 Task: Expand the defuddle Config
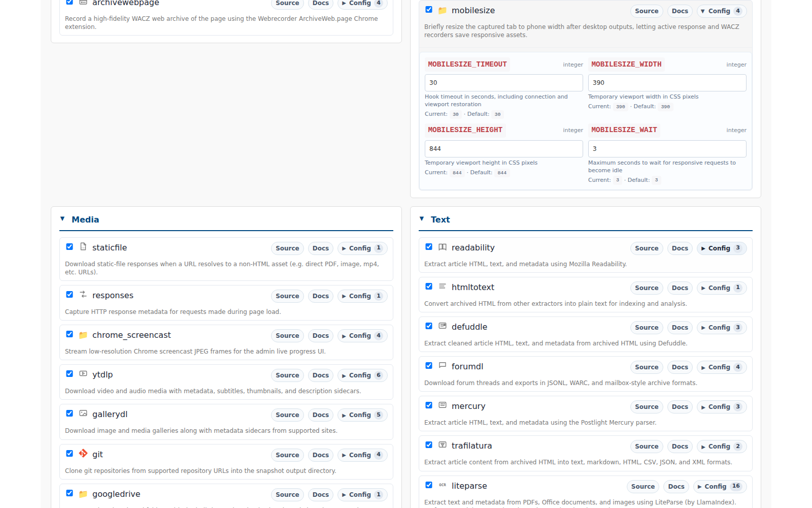pyautogui.click(x=721, y=328)
